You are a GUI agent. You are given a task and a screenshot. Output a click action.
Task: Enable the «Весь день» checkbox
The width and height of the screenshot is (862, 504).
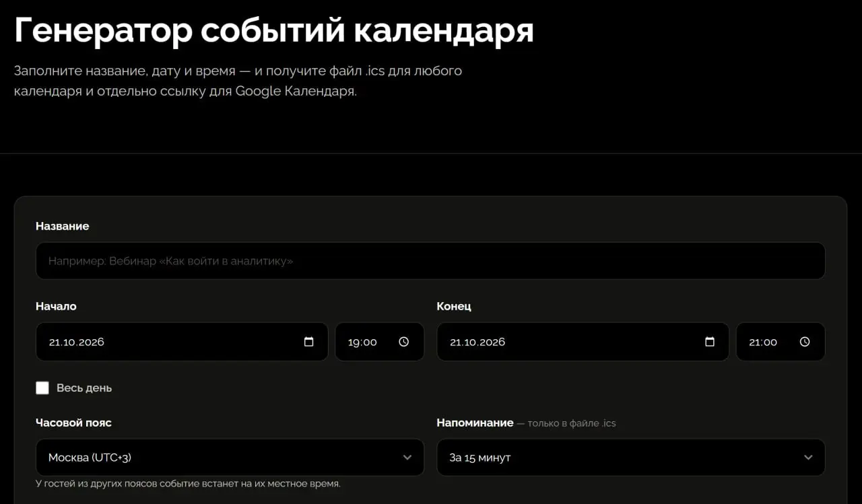coord(42,388)
